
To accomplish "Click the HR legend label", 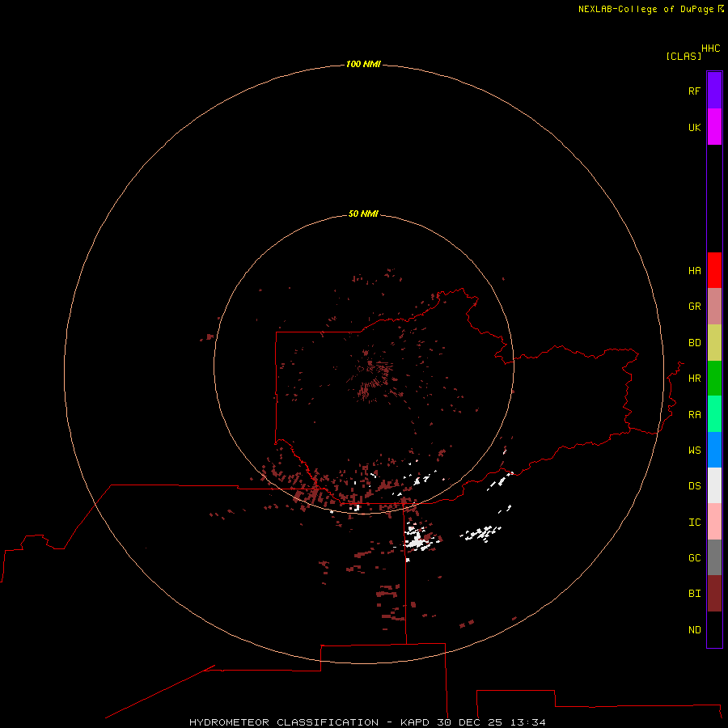I will pos(694,379).
